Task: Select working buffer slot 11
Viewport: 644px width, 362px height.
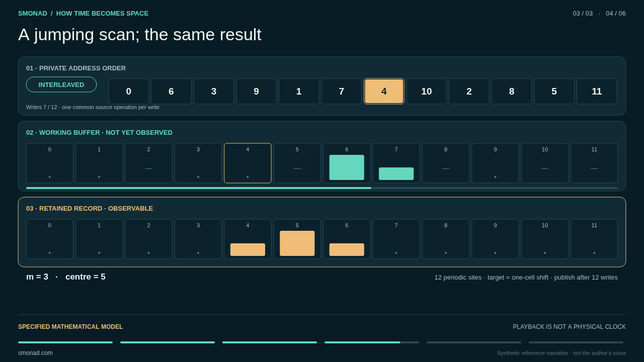Action: pyautogui.click(x=594, y=163)
